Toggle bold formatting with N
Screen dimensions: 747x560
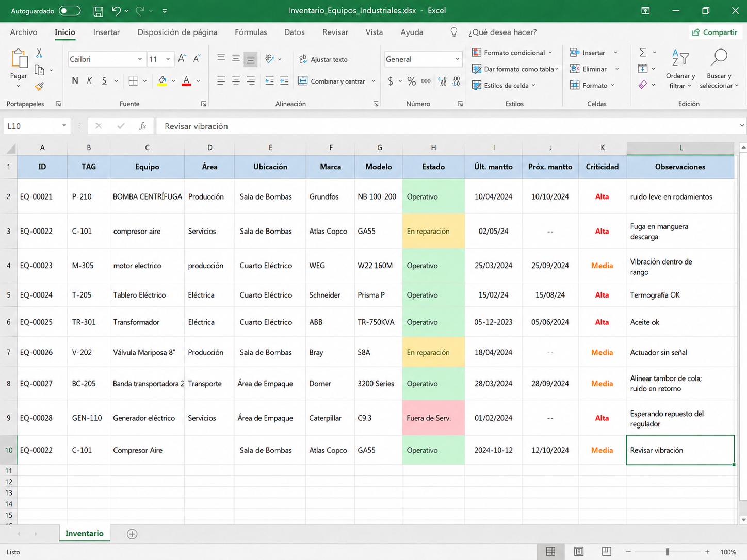click(75, 81)
